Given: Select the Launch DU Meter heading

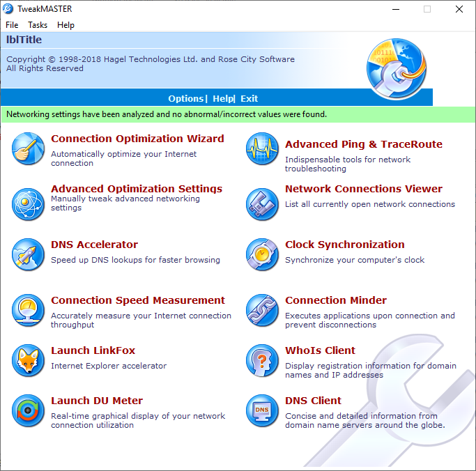Looking at the screenshot, I should point(97,401).
